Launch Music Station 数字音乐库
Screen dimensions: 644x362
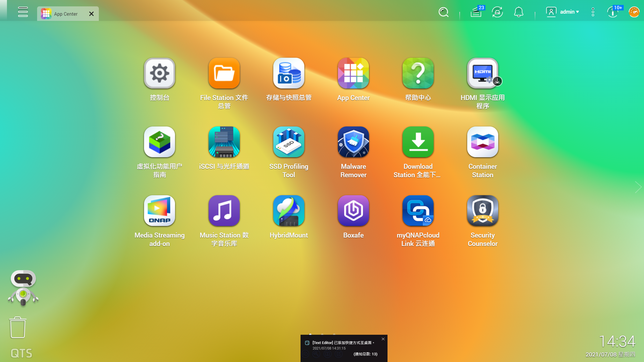point(224,211)
